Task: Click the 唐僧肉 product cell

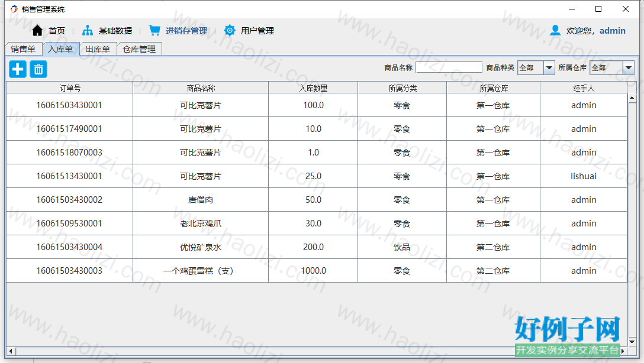Action: click(x=201, y=200)
